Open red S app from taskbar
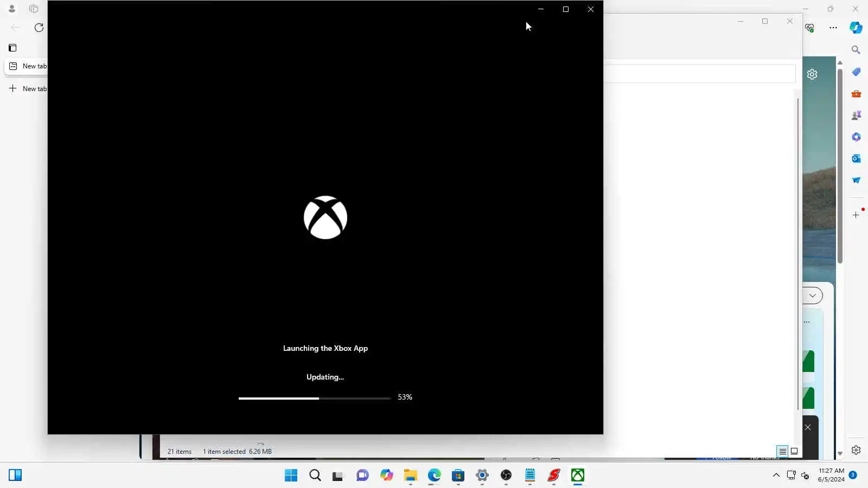The height and width of the screenshot is (488, 868). (553, 476)
